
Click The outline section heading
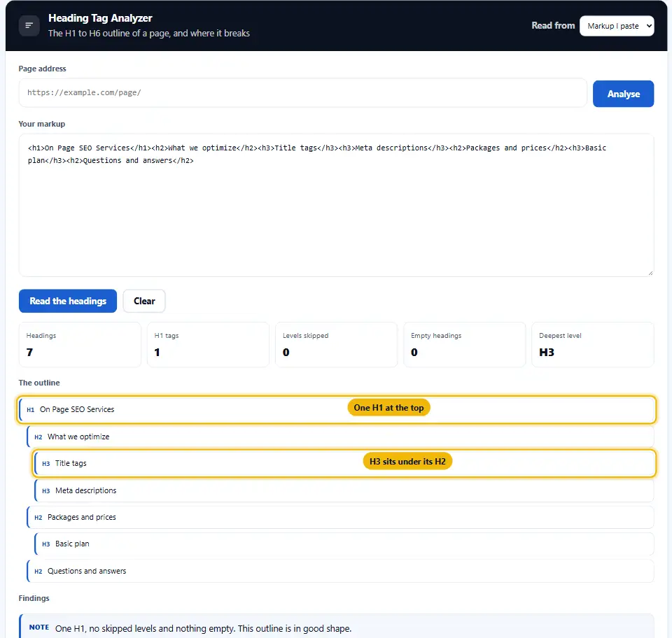39,383
